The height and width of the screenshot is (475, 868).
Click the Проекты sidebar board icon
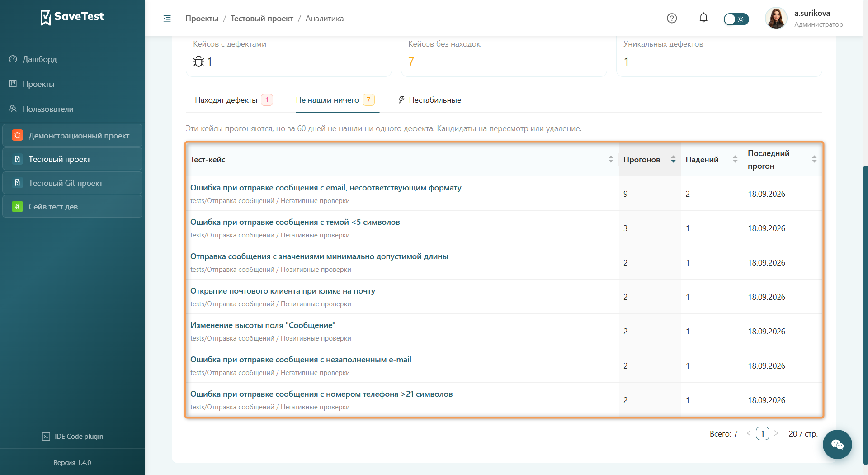(x=13, y=84)
